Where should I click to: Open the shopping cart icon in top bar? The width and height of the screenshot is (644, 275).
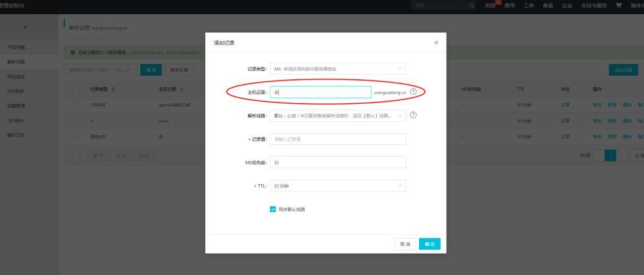[x=618, y=5]
